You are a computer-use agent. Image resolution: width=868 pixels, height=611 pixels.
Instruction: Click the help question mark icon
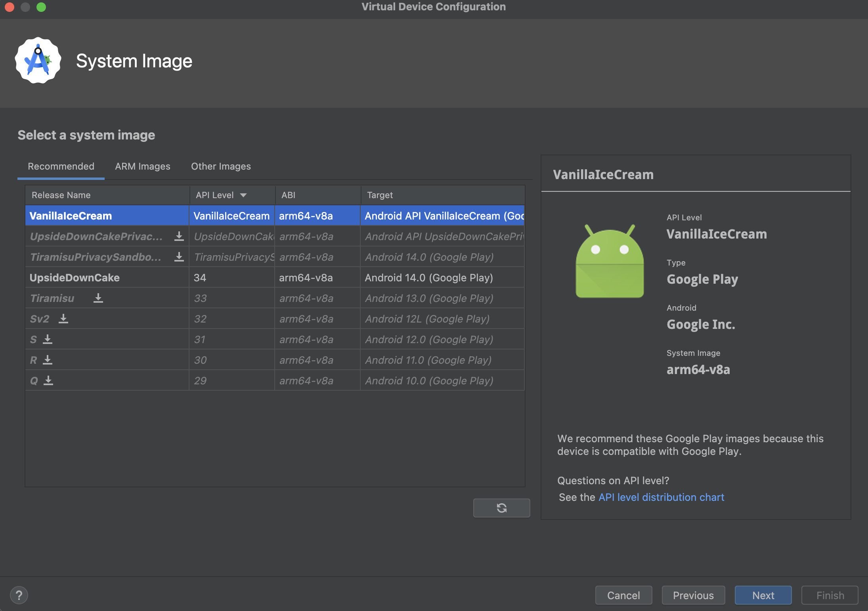(19, 594)
